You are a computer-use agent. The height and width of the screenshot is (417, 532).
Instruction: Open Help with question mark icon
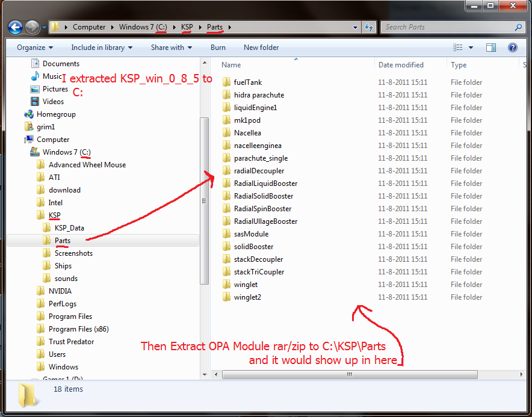[513, 48]
